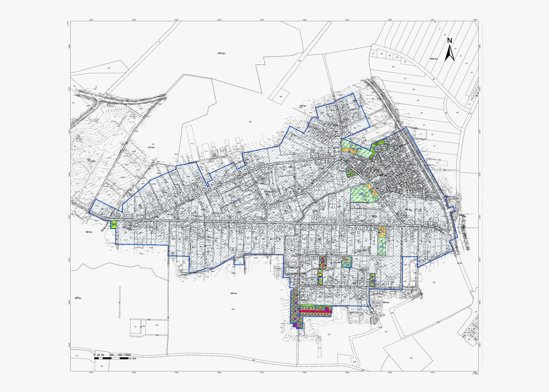The height and width of the screenshot is (392, 549).
Task: Click parcel number 138 at the bottom right
Action: coord(411,358)
